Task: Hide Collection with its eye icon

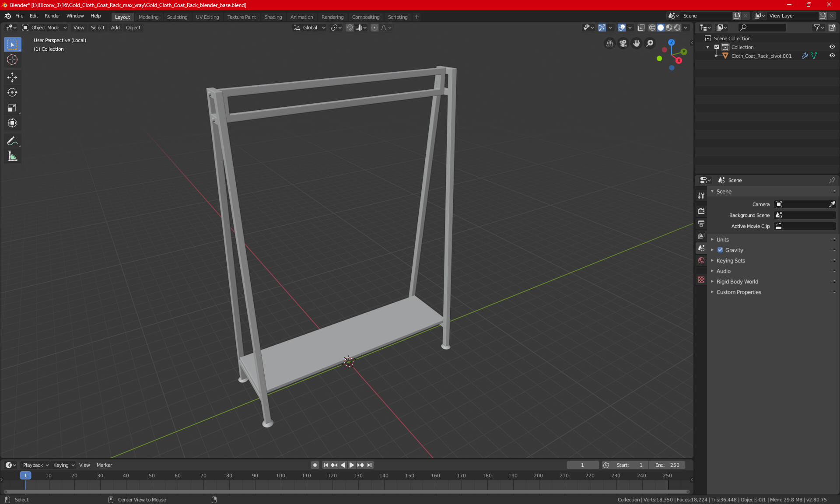Action: (x=832, y=47)
